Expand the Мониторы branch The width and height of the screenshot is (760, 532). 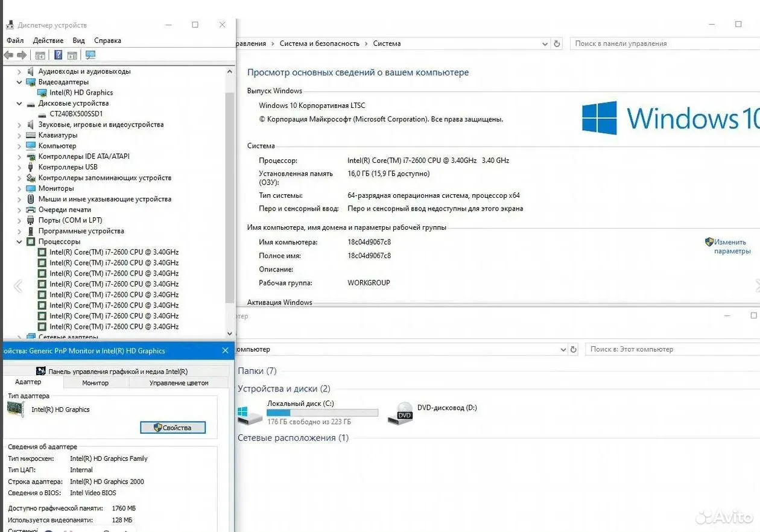[x=19, y=188]
